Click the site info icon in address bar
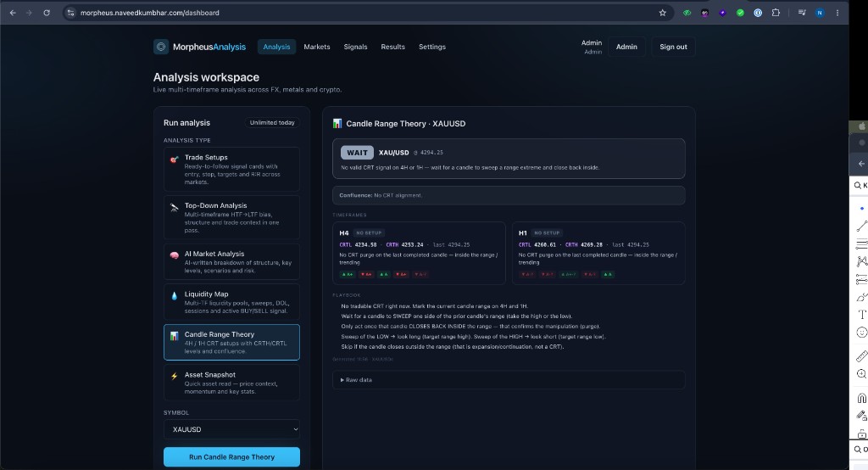 coord(71,13)
